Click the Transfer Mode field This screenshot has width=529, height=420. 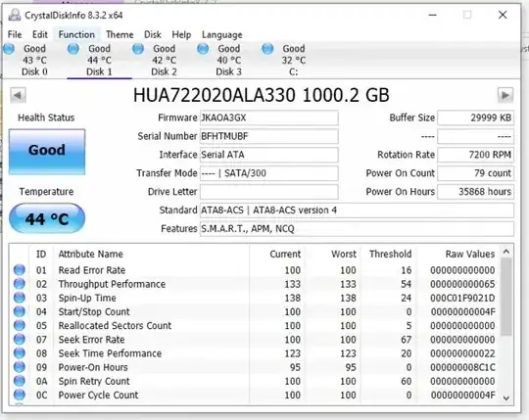(x=268, y=173)
